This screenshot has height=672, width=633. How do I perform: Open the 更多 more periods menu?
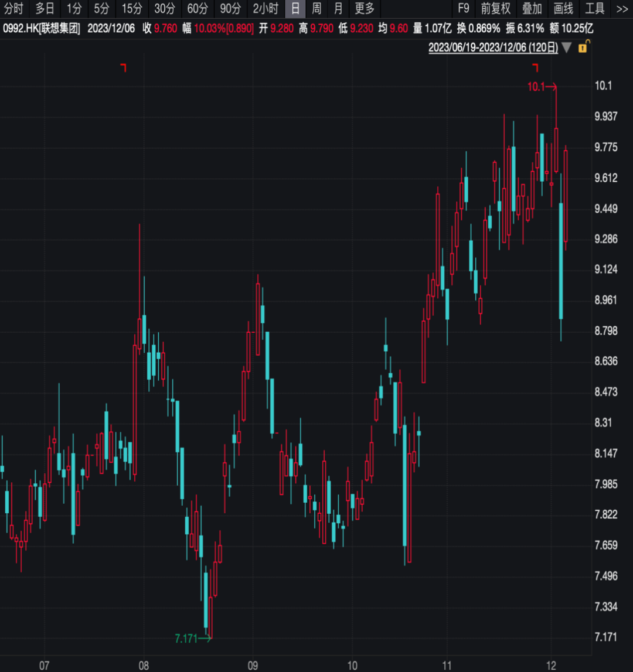pos(365,9)
